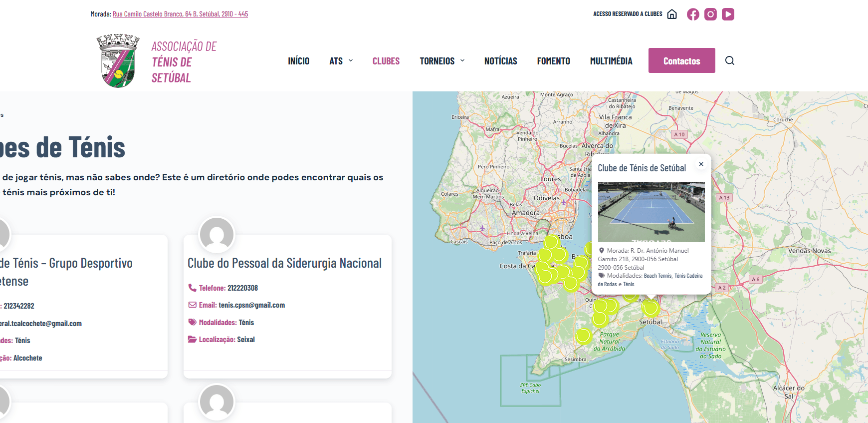The image size is (868, 423).
Task: Select the Clubes menu item
Action: click(x=386, y=61)
